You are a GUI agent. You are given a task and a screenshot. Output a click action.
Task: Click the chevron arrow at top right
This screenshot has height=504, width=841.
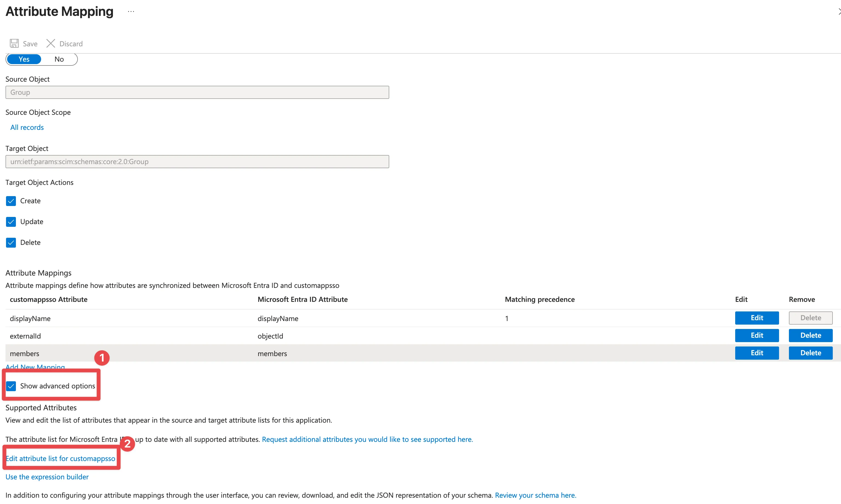click(x=838, y=11)
